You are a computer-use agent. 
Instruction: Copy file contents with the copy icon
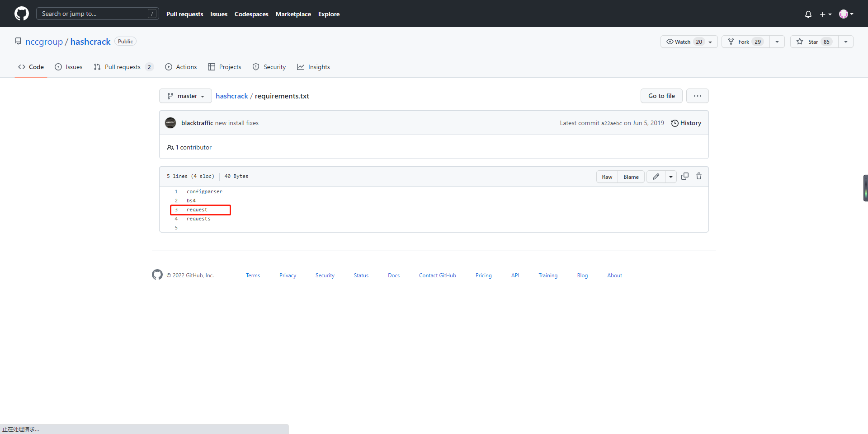point(684,176)
